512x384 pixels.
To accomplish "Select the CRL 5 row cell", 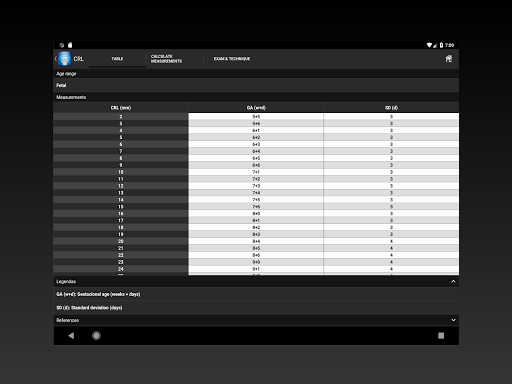I will pyautogui.click(x=121, y=137).
